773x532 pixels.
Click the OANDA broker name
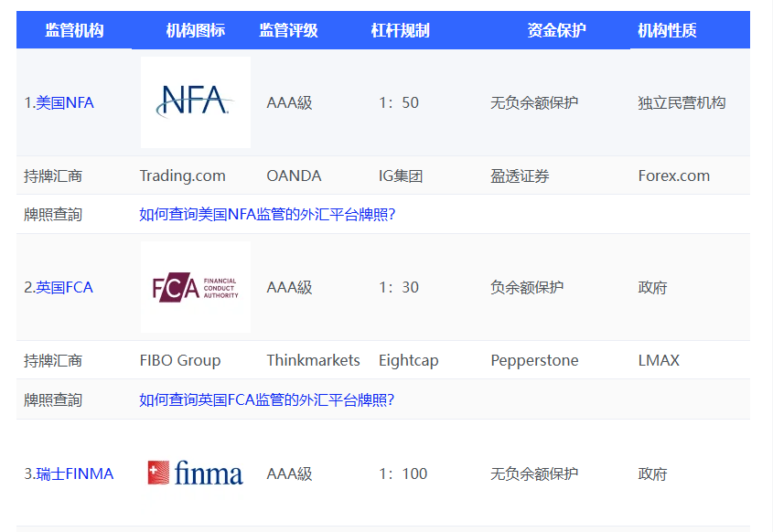[294, 176]
